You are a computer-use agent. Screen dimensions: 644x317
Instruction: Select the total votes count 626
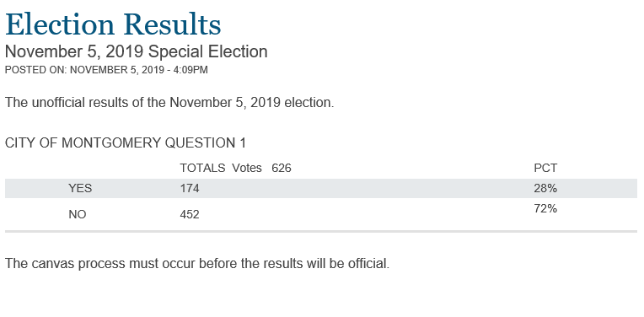coord(282,168)
